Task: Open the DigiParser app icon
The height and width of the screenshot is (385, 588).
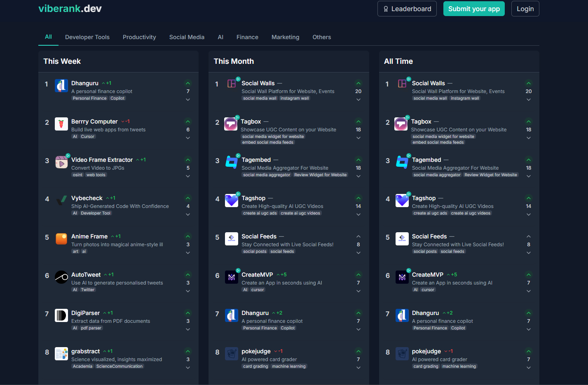Action: pyautogui.click(x=61, y=315)
